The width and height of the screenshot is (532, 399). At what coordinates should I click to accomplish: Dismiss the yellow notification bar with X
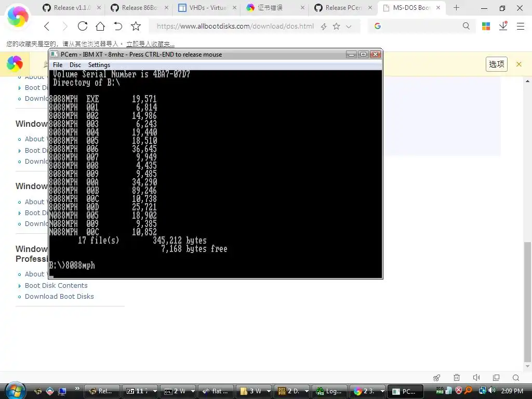(x=519, y=64)
